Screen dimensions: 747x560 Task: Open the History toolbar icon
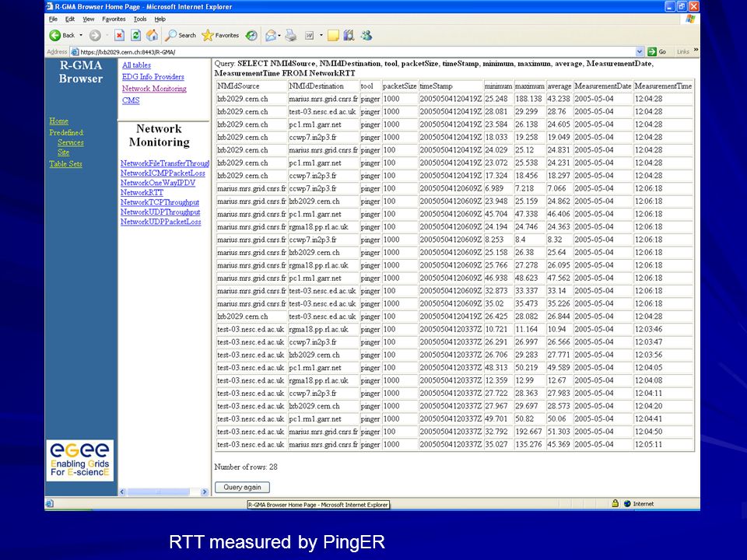[x=251, y=35]
